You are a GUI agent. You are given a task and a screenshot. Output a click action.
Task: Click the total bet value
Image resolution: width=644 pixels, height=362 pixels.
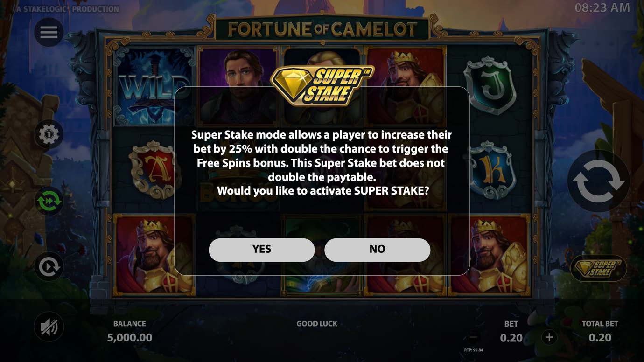tap(600, 338)
